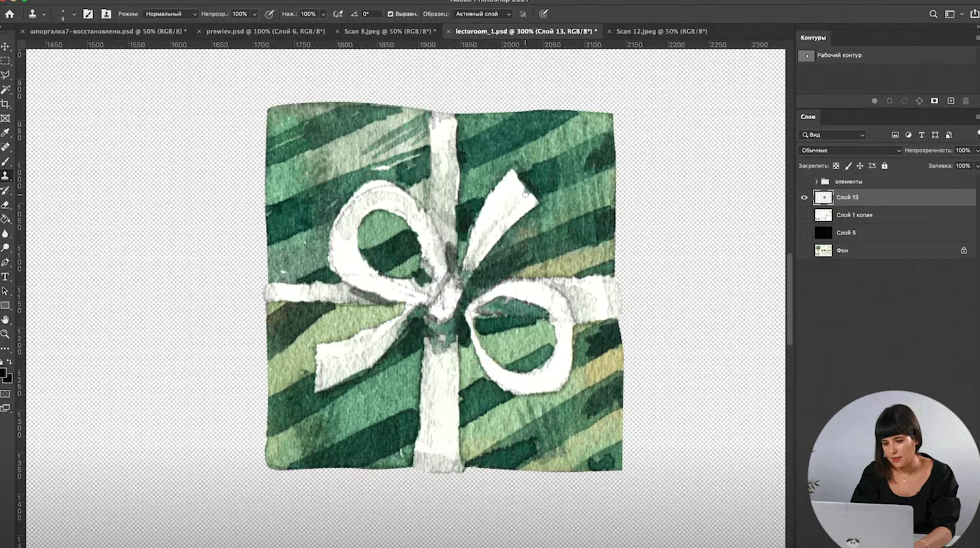Show layer Слой 1 копия visibility box
980x548 pixels.
[x=805, y=215]
